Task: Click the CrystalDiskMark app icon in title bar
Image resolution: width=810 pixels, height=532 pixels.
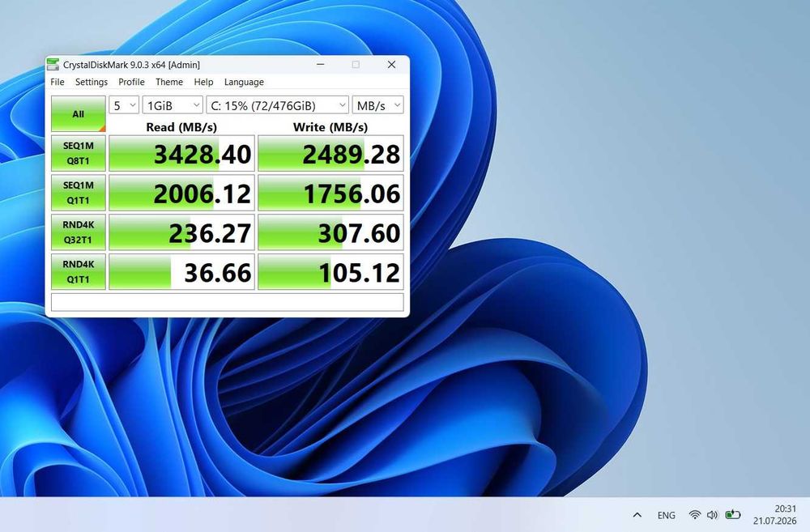Action: (x=53, y=65)
